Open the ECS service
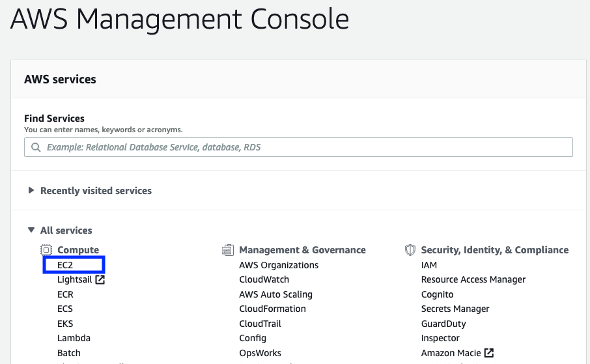590x364 pixels. coord(64,309)
